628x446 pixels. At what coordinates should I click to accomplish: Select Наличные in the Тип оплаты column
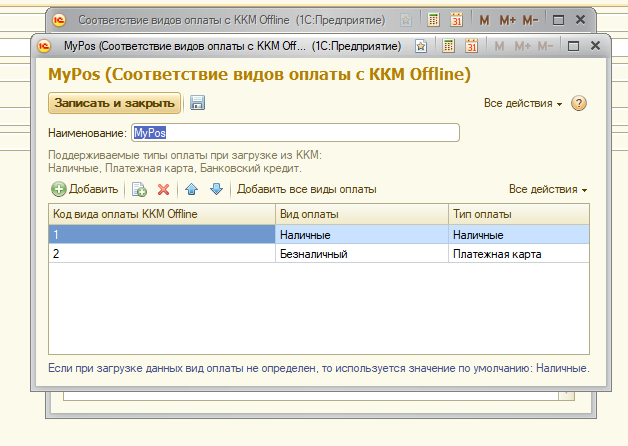(x=519, y=234)
